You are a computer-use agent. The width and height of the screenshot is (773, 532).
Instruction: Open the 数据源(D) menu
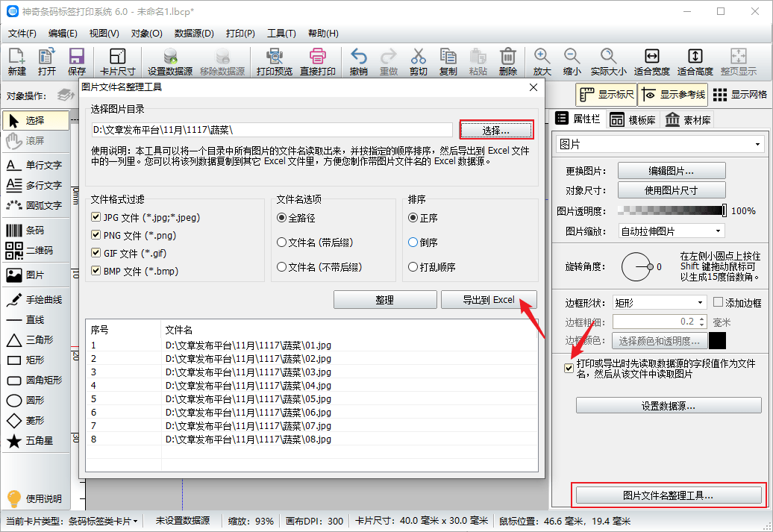coord(194,34)
